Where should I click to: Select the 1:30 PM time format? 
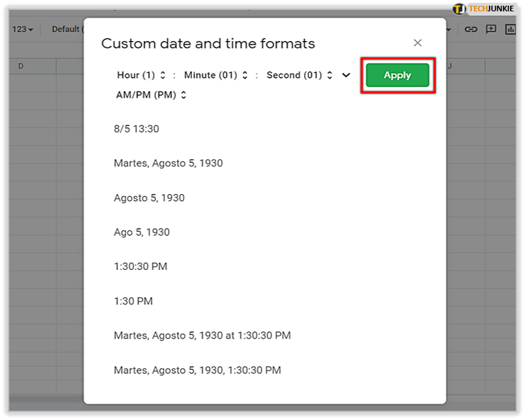pos(133,301)
